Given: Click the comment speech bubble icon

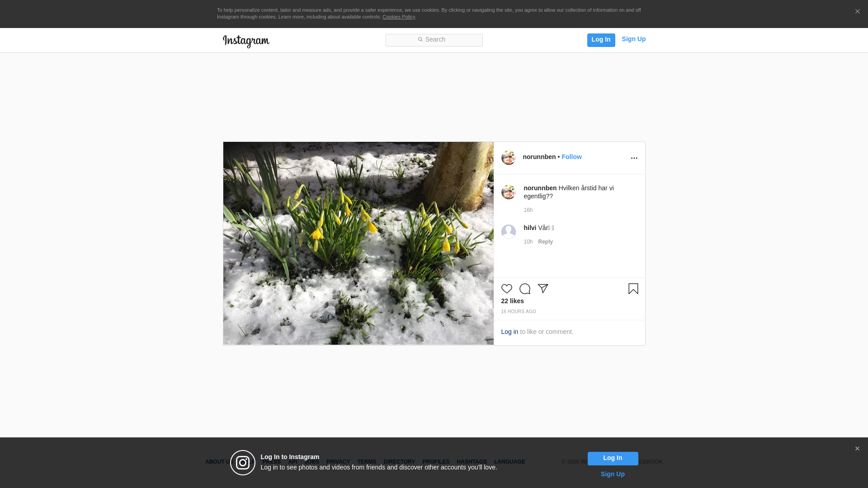Looking at the screenshot, I should pyautogui.click(x=524, y=289).
